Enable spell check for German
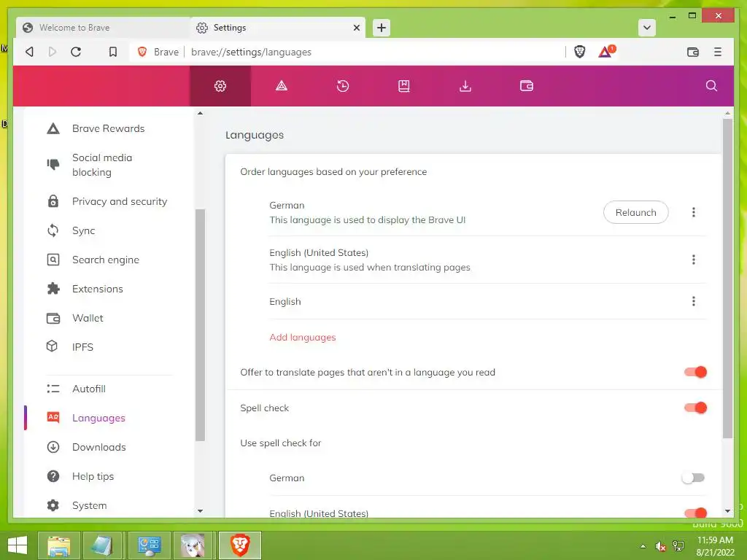Image resolution: width=747 pixels, height=560 pixels. pos(693,478)
